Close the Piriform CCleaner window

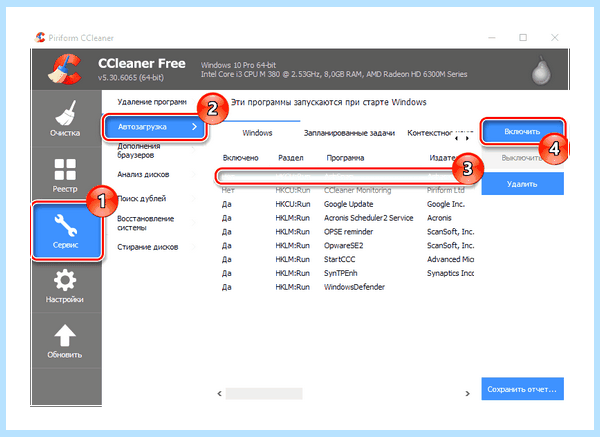554,37
